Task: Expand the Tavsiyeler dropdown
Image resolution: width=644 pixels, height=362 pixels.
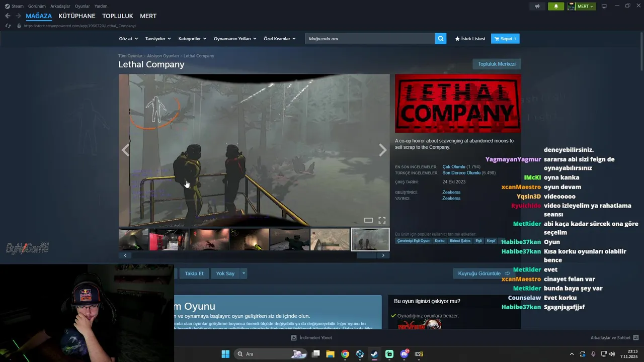Action: point(158,39)
